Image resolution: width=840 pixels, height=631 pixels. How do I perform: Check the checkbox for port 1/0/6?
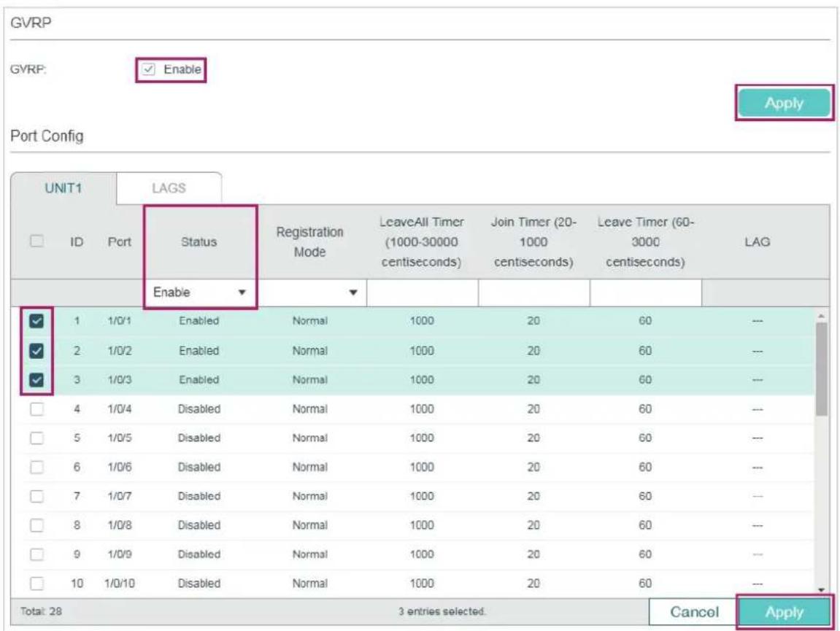click(36, 467)
